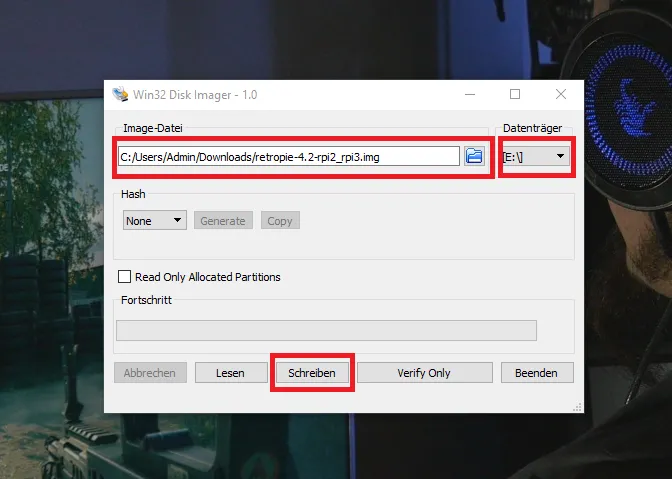This screenshot has height=479, width=672.
Task: Click the Lesen button
Action: click(231, 373)
